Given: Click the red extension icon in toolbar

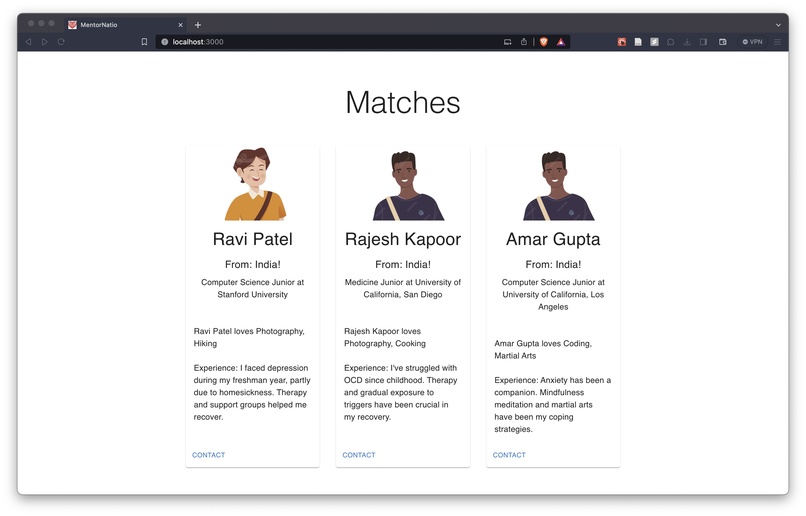Looking at the screenshot, I should (x=621, y=42).
